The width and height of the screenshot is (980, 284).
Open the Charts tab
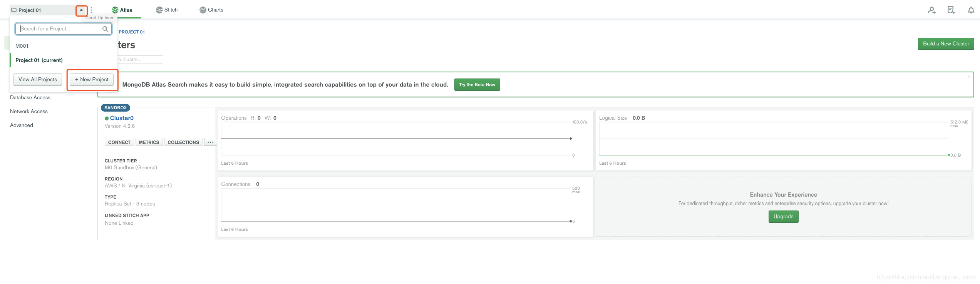211,10
